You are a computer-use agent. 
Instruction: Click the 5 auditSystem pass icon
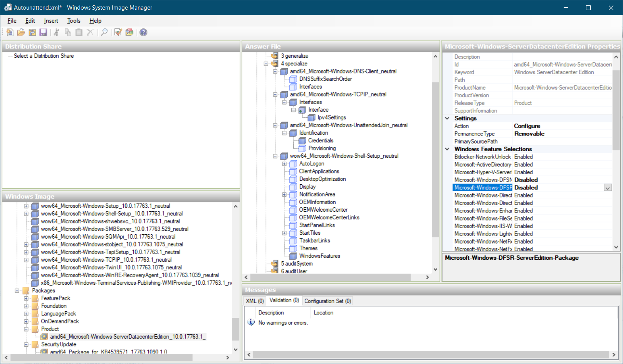point(275,264)
